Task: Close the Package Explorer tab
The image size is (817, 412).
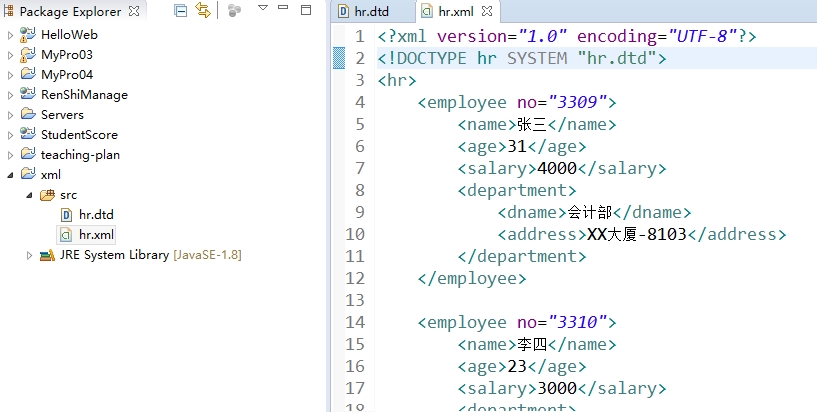Action: click(x=134, y=11)
